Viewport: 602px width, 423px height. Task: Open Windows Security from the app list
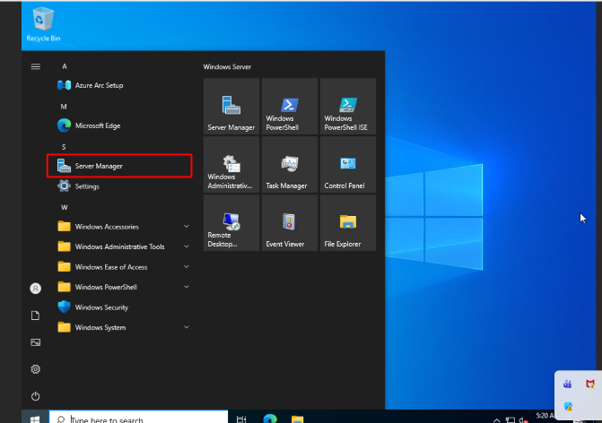[x=119, y=307]
